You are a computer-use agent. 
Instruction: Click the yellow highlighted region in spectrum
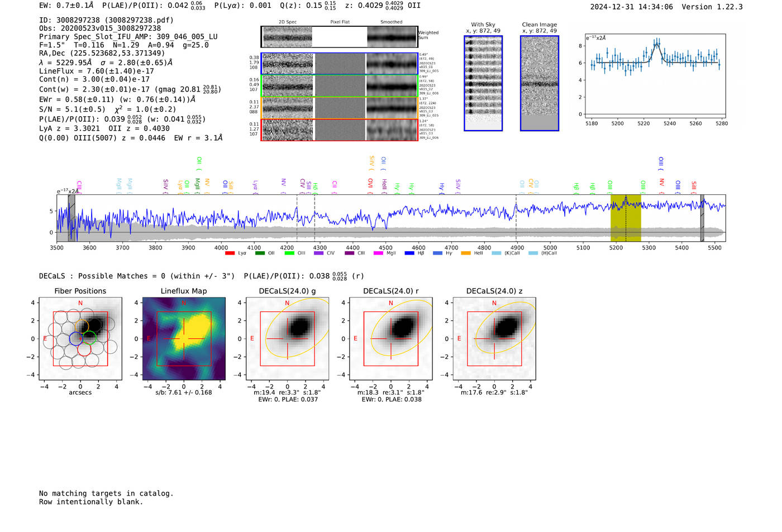[x=626, y=218]
